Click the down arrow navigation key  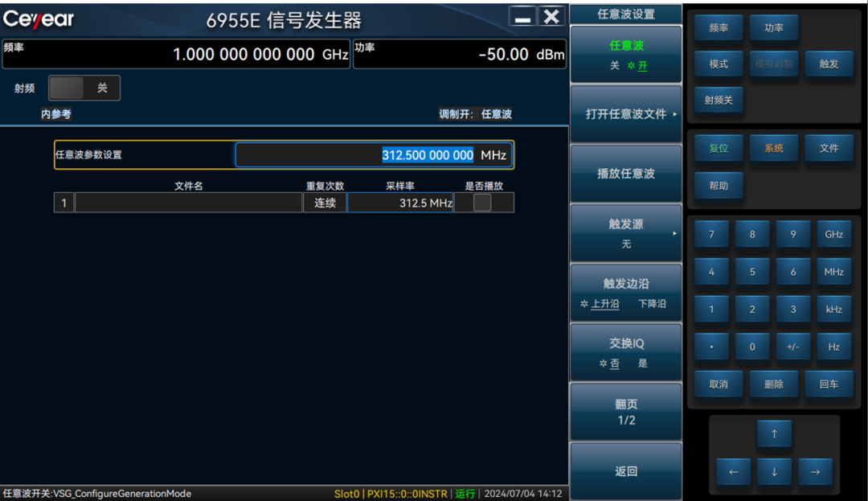click(774, 472)
